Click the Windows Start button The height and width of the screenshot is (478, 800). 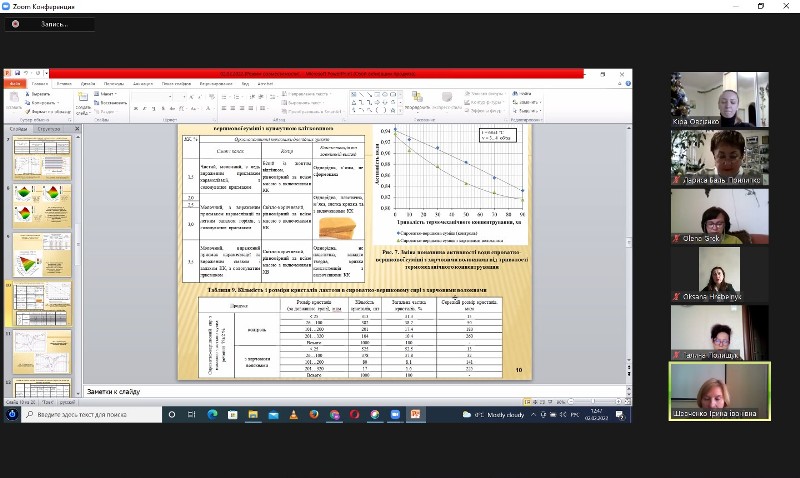[x=11, y=415]
